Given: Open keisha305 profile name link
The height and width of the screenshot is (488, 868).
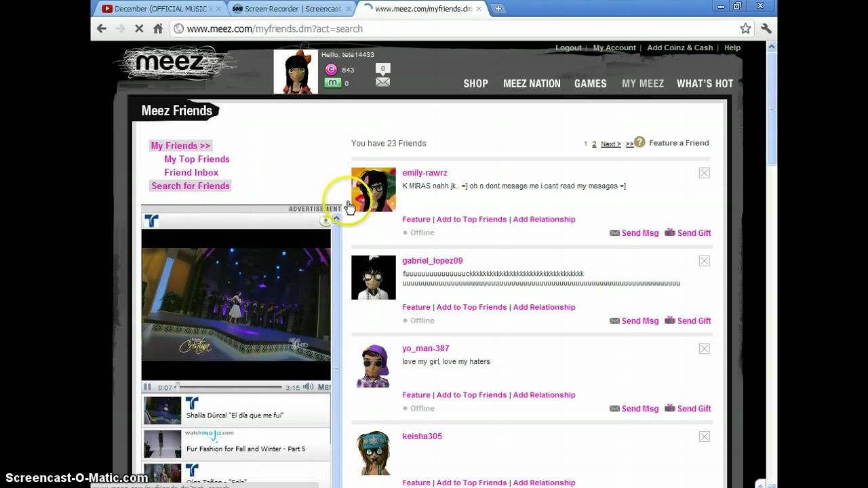Looking at the screenshot, I should coord(422,436).
